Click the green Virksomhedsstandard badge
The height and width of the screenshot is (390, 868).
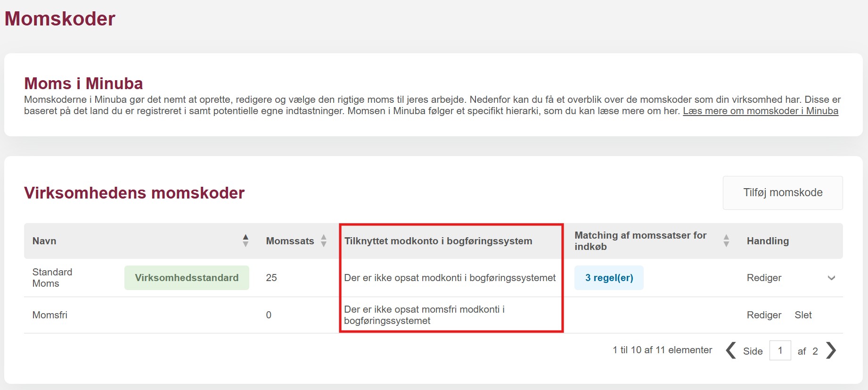click(x=187, y=278)
